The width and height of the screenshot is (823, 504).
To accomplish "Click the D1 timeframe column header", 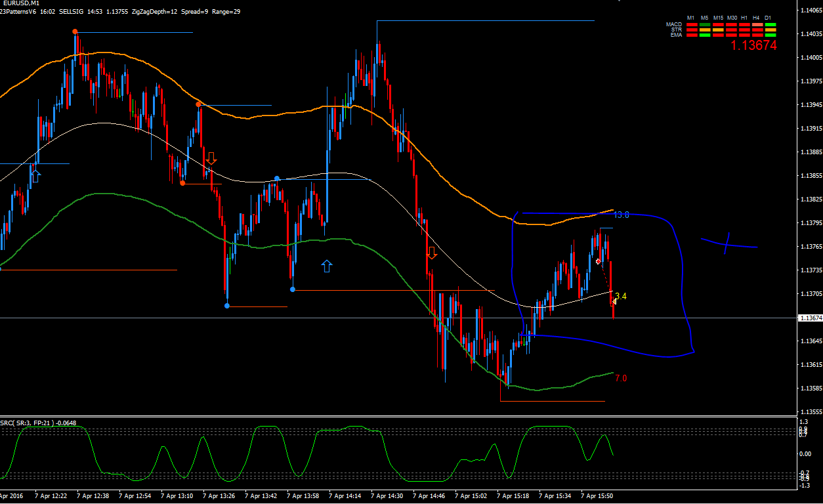I will 768,18.
